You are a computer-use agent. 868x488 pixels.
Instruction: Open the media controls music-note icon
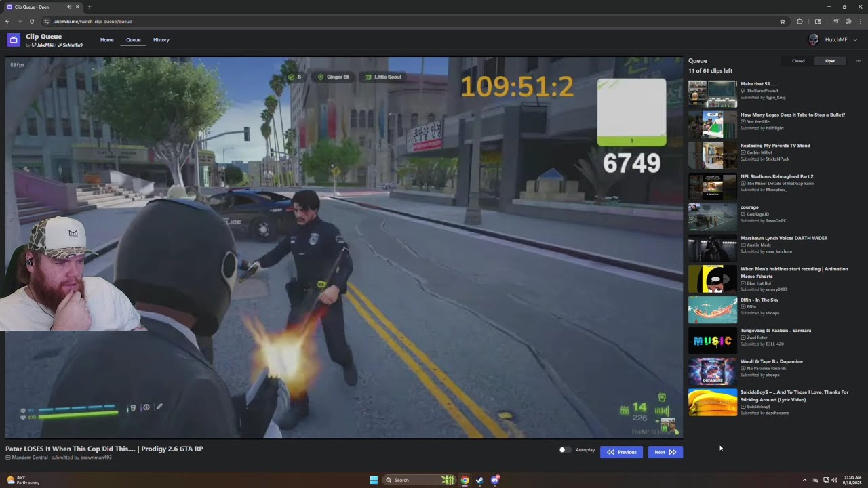tap(835, 21)
